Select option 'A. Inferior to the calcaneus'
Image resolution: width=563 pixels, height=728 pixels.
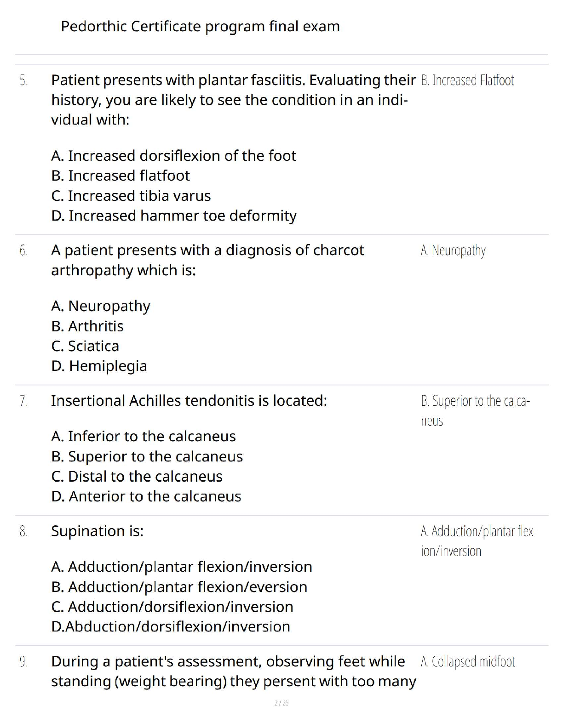click(143, 436)
